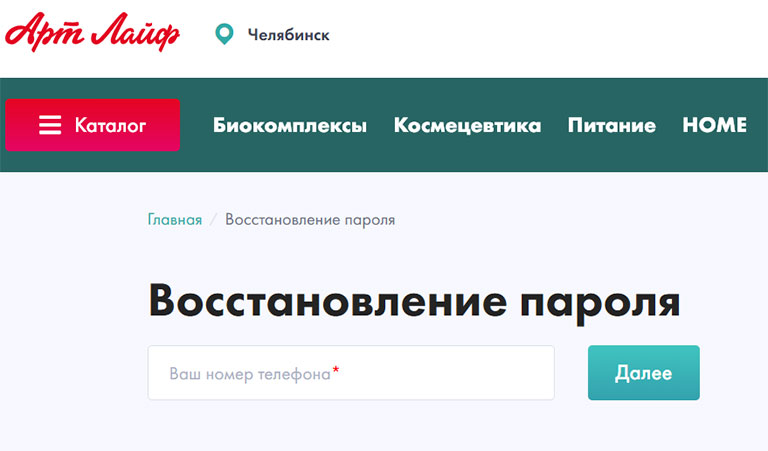The image size is (768, 451).
Task: Open the HOME navigation item
Action: click(714, 126)
